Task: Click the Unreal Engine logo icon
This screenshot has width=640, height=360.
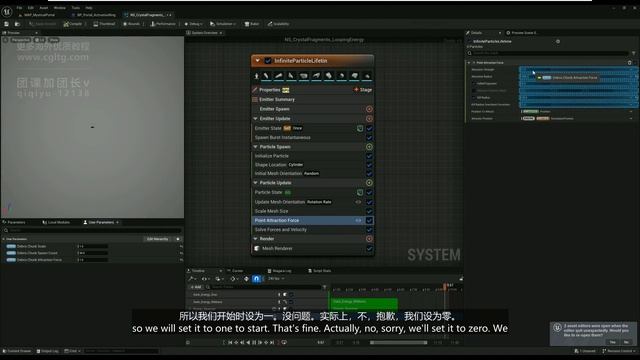Action: (7, 11)
